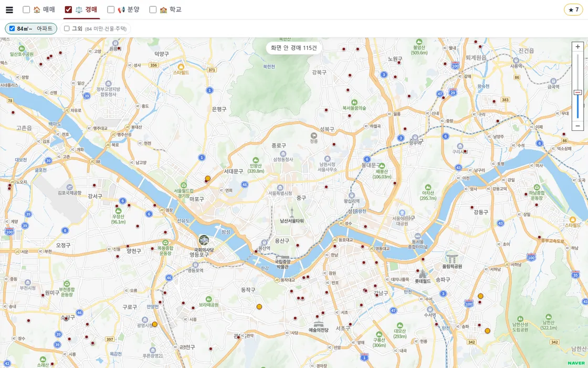The height and width of the screenshot is (368, 588).
Task: Click the map zoom slider handle
Action: point(577,93)
